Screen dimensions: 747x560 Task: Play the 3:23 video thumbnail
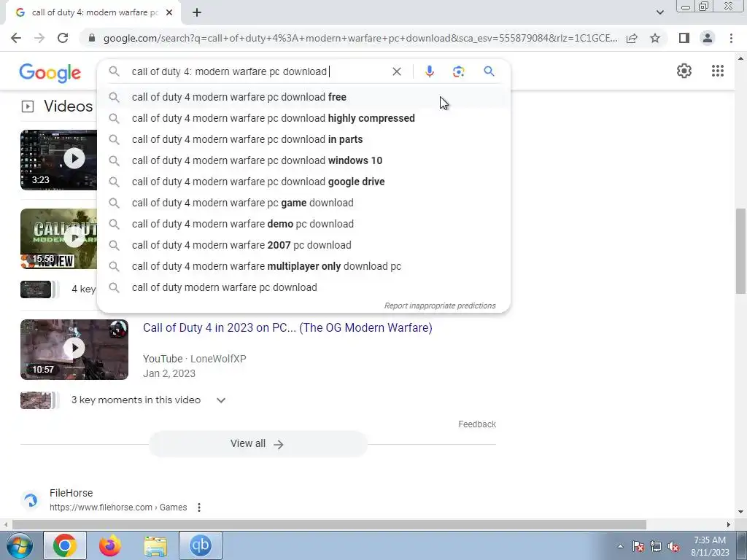click(59, 160)
